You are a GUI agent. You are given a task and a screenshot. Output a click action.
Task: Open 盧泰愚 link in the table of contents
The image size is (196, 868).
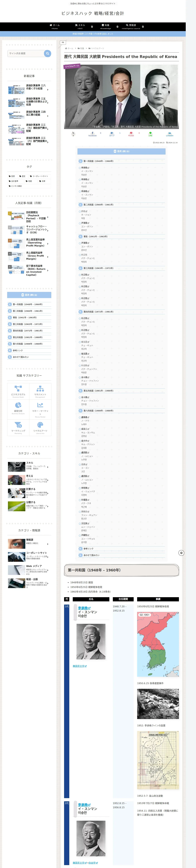[x=85, y=417]
